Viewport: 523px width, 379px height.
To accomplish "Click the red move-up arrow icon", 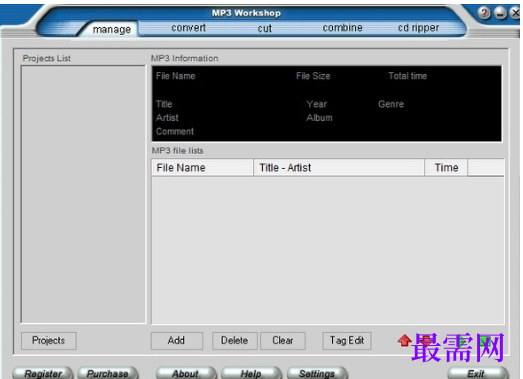I will click(x=405, y=340).
